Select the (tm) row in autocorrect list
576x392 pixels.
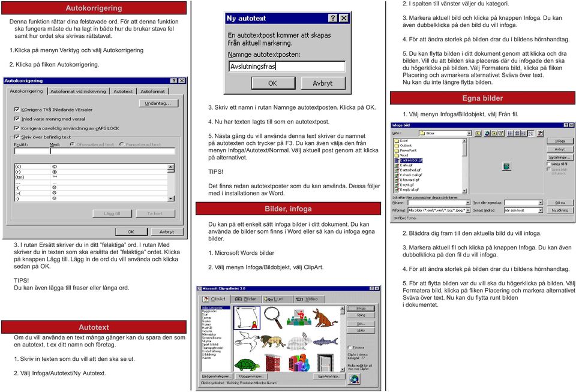[x=91, y=177]
